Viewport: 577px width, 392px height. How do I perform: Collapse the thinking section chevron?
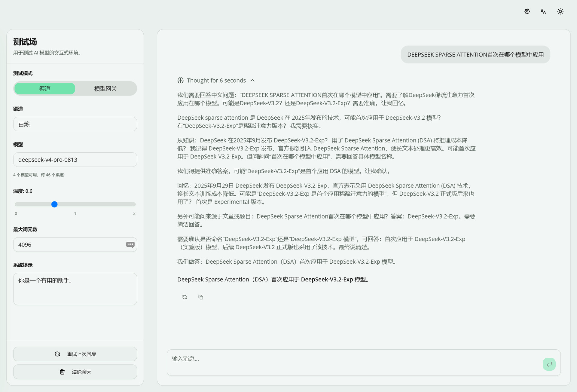252,80
